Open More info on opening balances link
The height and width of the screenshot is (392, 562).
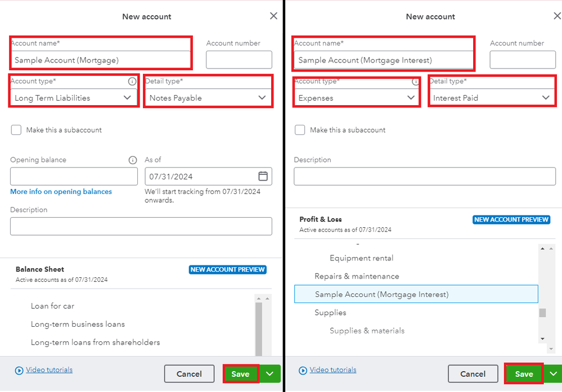(61, 192)
